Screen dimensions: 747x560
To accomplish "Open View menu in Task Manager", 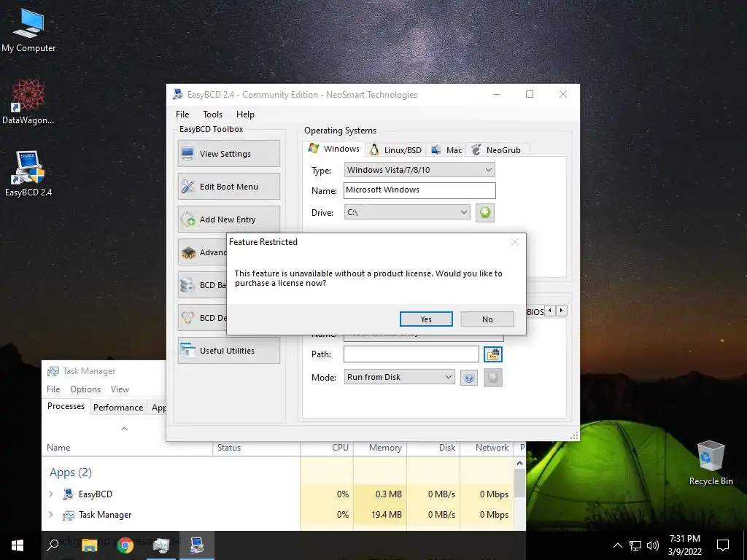I will tap(120, 389).
